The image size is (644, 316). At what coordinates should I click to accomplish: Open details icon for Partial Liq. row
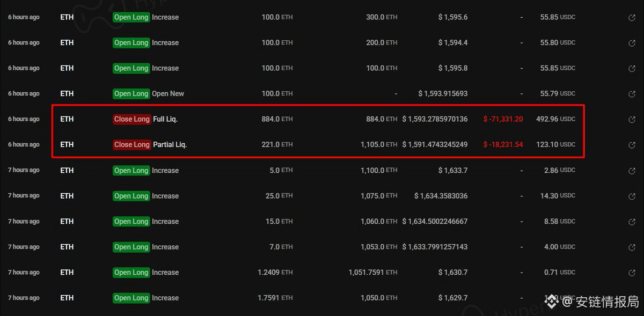pos(632,145)
